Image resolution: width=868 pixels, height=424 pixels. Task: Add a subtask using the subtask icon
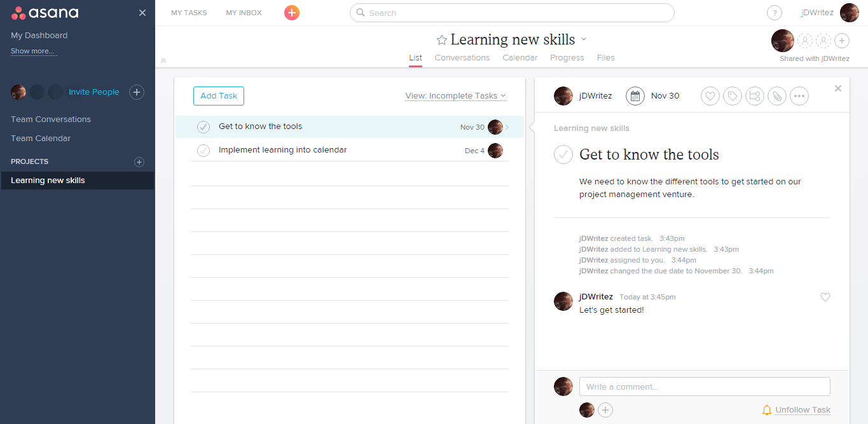coord(755,96)
